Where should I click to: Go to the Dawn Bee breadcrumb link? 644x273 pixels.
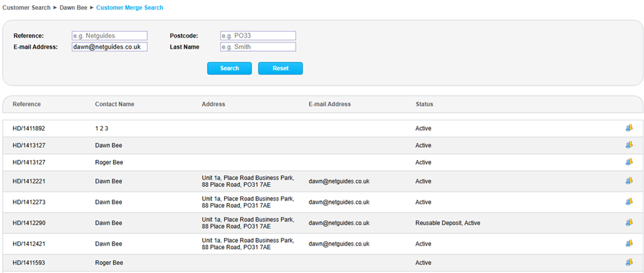pos(73,8)
